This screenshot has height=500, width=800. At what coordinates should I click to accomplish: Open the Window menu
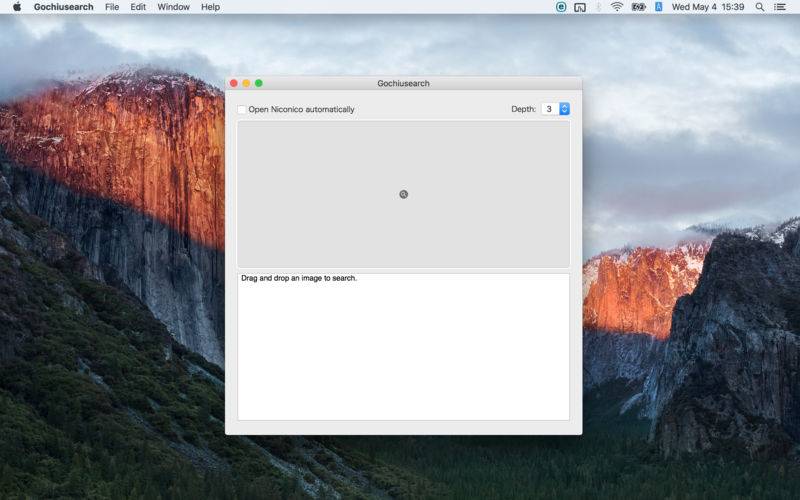coord(173,7)
